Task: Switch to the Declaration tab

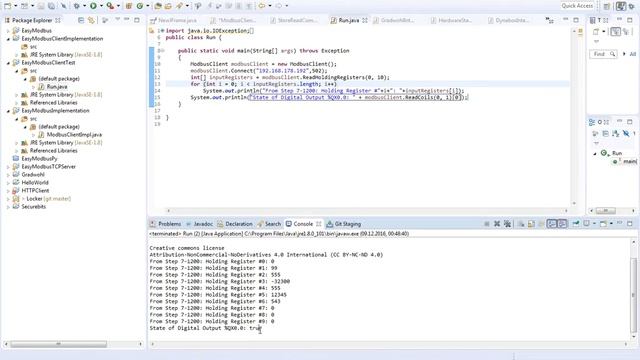Action: coord(235,224)
